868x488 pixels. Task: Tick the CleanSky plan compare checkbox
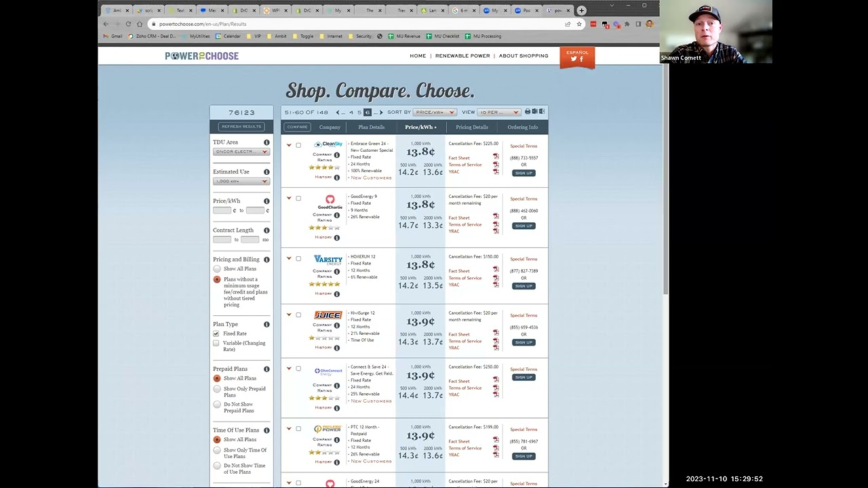tap(298, 145)
